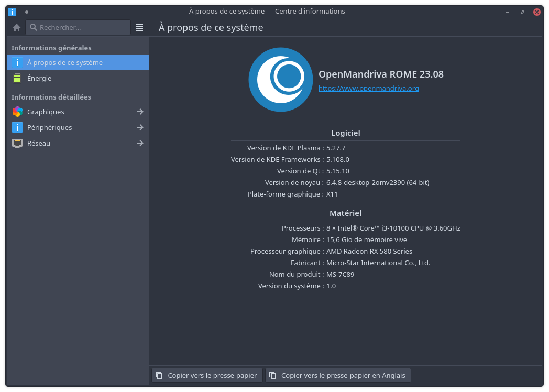
Task: Maximize the Centre d'informations window
Action: click(522, 12)
